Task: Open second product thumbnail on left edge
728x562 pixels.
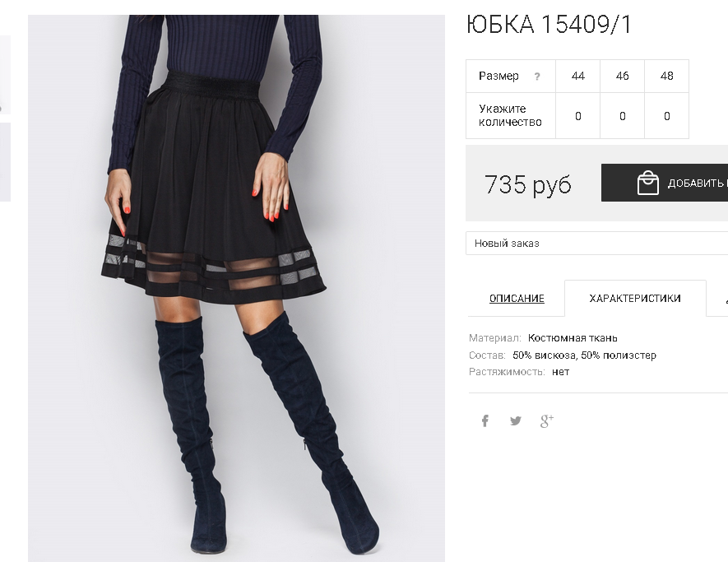Action: tap(5, 162)
